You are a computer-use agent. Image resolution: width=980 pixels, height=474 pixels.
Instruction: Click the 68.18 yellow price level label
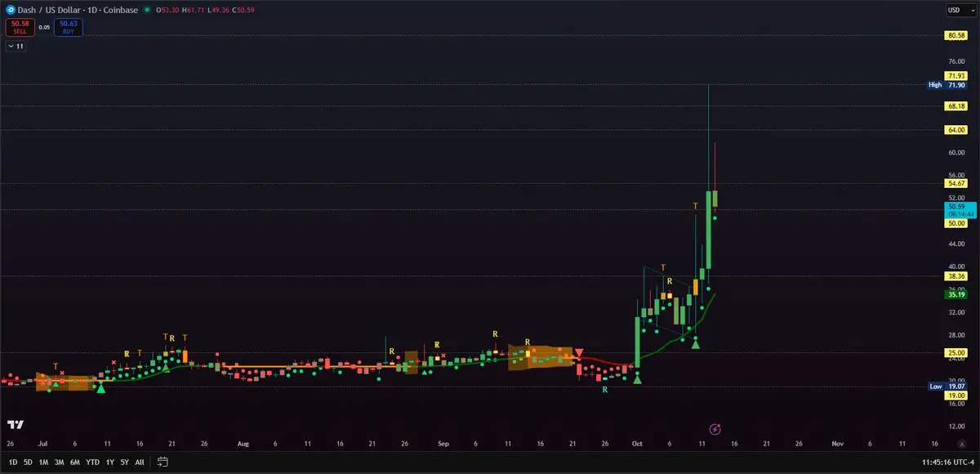pyautogui.click(x=955, y=106)
